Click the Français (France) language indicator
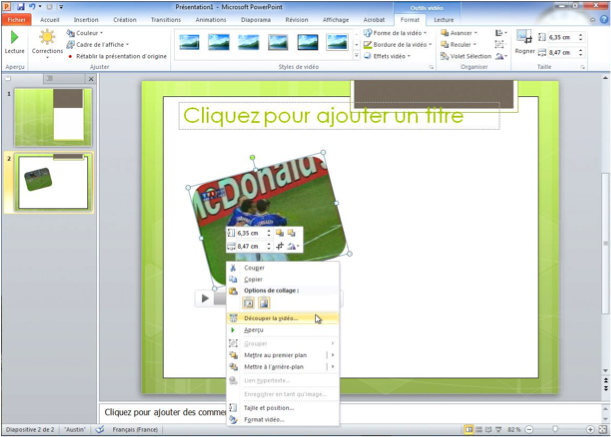 click(135, 430)
